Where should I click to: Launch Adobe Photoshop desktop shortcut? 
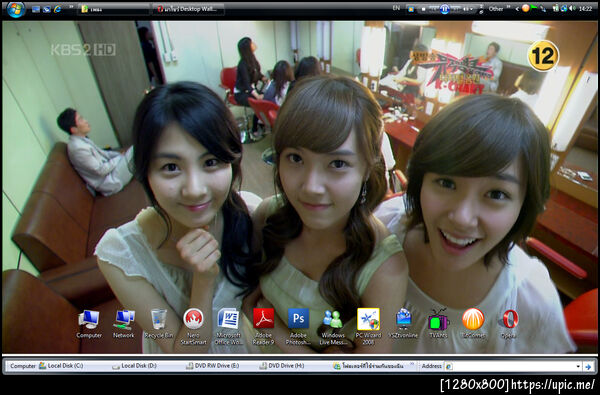(298, 327)
